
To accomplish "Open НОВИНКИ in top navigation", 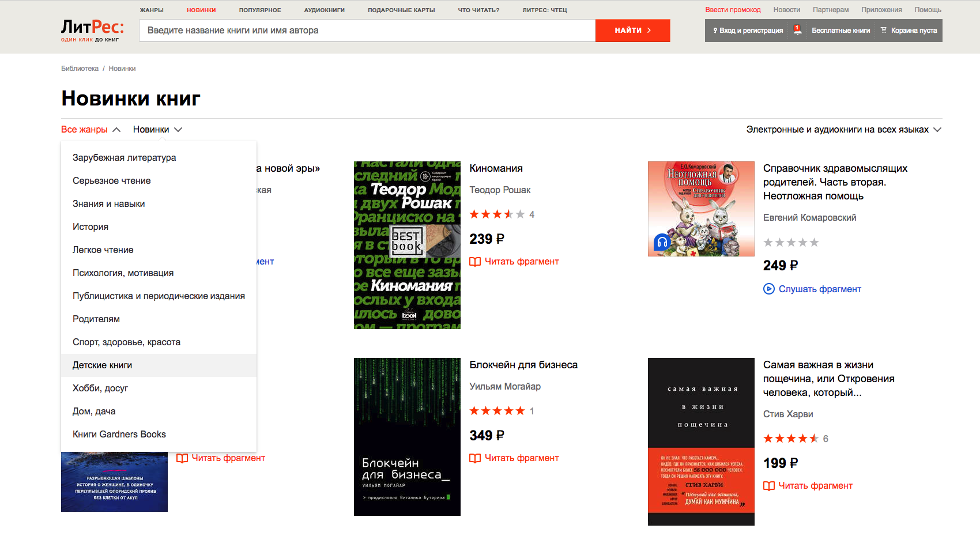I will 201,10.
